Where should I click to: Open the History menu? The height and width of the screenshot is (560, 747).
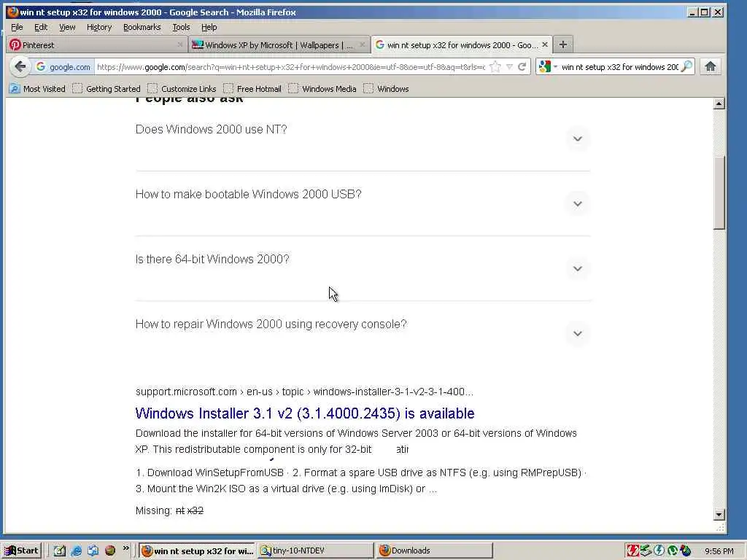pos(99,27)
